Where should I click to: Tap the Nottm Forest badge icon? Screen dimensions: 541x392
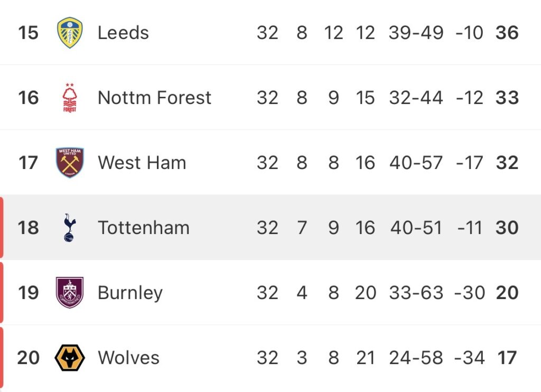[70, 98]
